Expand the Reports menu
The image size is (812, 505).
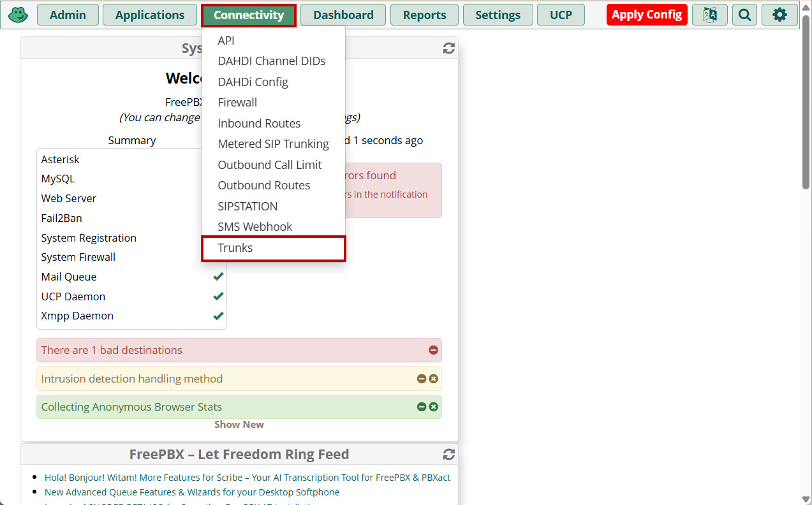[424, 15]
